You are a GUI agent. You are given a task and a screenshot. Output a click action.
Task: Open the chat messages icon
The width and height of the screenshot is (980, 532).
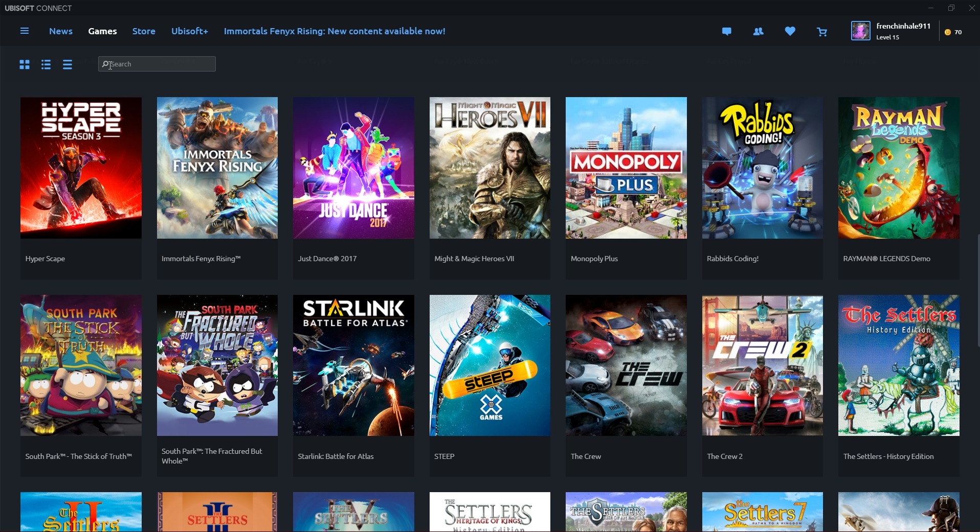[726, 32]
